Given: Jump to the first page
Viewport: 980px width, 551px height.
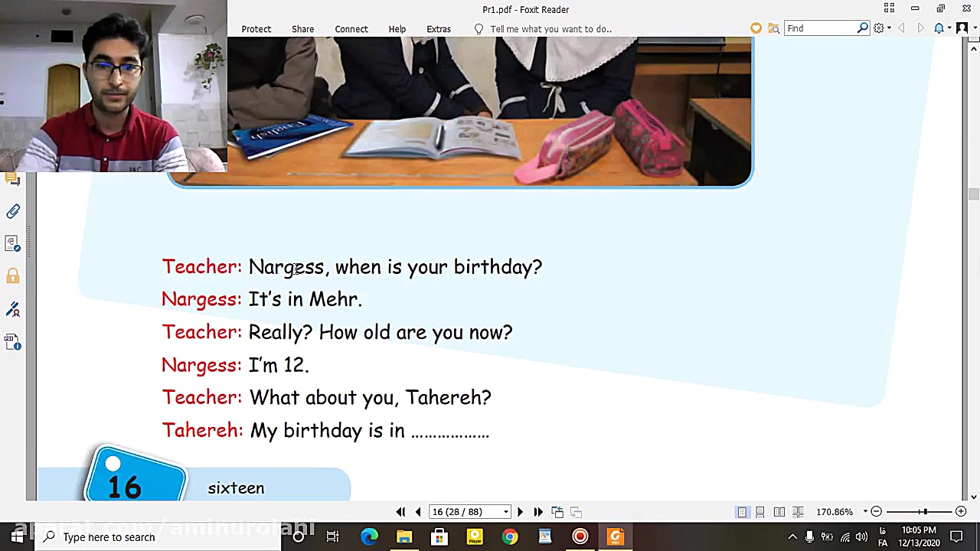Looking at the screenshot, I should click(x=400, y=512).
